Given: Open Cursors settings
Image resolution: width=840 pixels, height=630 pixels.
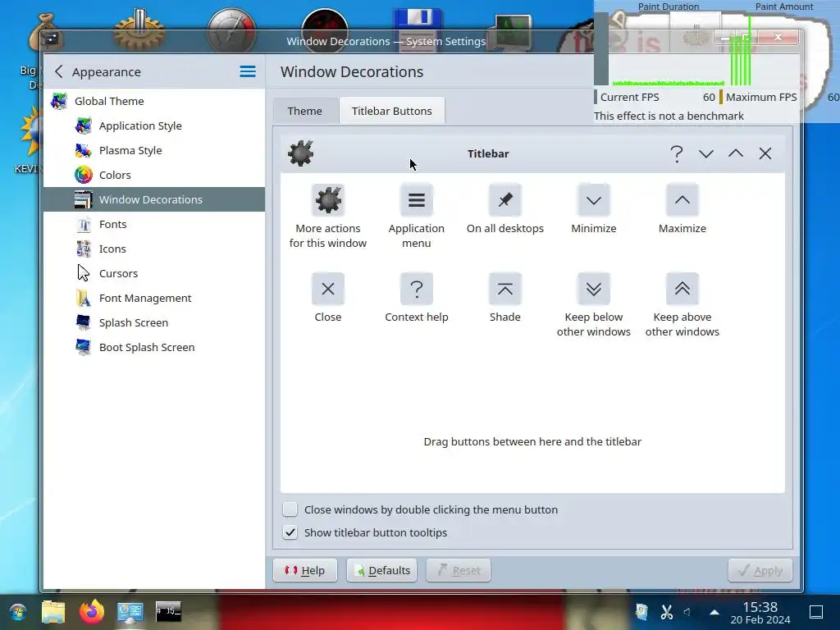Looking at the screenshot, I should coord(154,274).
